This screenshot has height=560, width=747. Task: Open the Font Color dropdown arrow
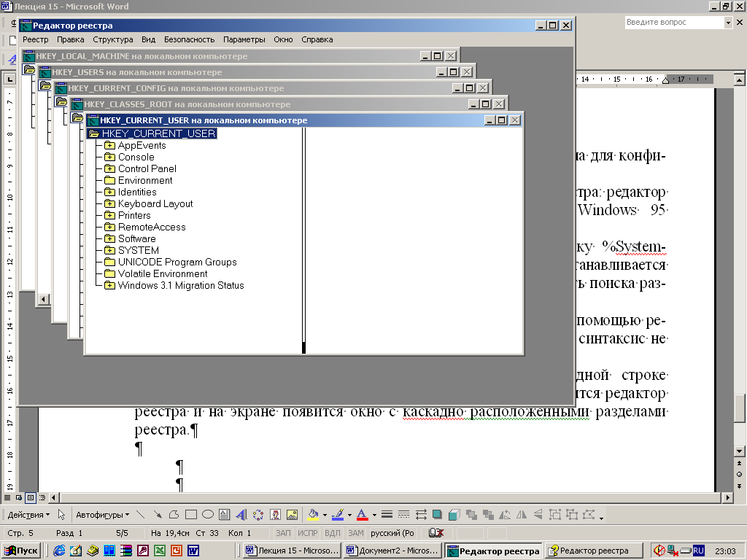374,515
